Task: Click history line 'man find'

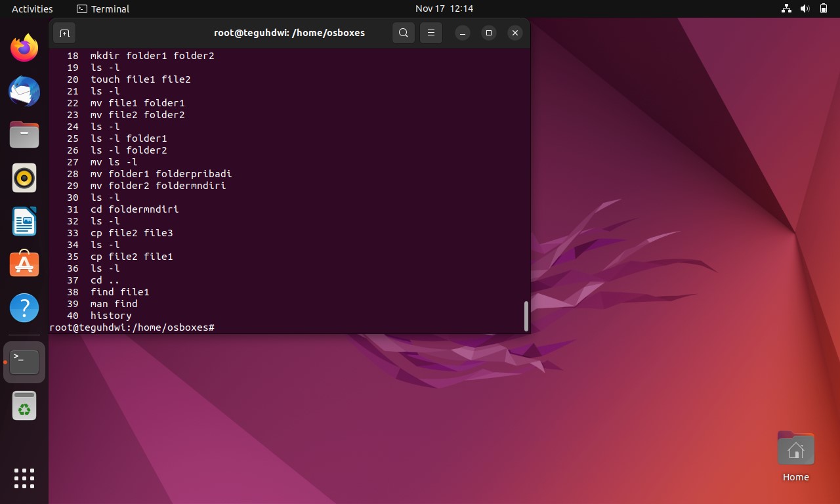Action: point(114,304)
